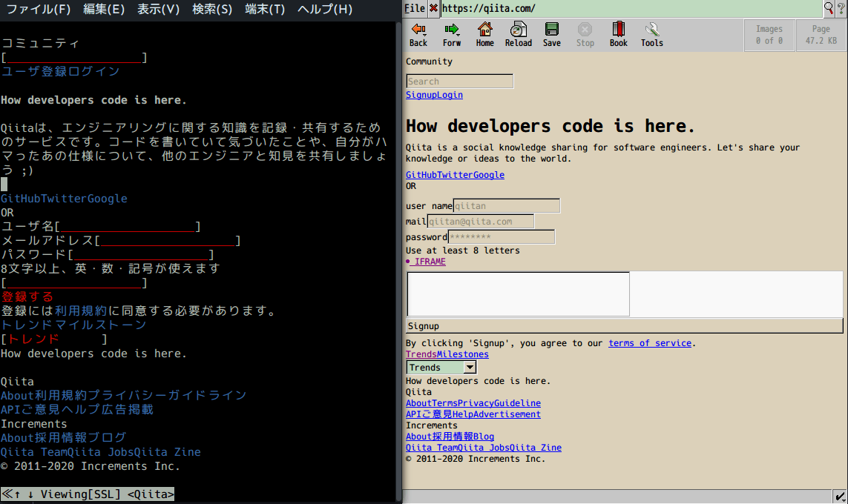Screen dimensions: 848x504
Task: Click the empty iframe box in browser
Action: 518,294
